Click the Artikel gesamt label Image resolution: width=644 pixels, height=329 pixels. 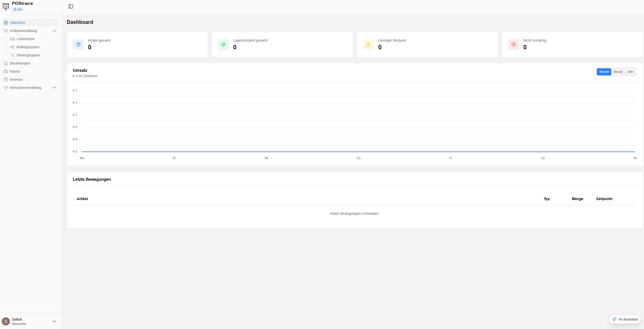click(x=99, y=40)
